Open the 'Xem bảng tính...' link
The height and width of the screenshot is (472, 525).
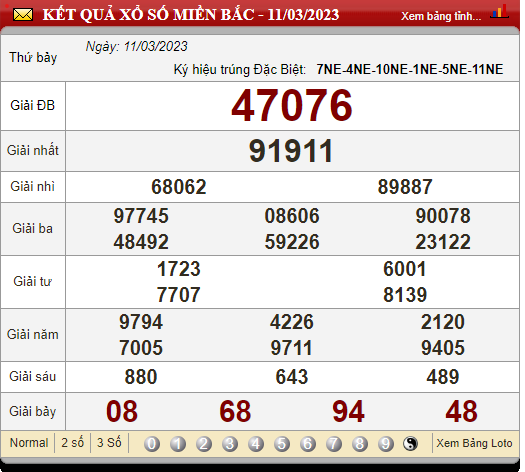(x=441, y=16)
